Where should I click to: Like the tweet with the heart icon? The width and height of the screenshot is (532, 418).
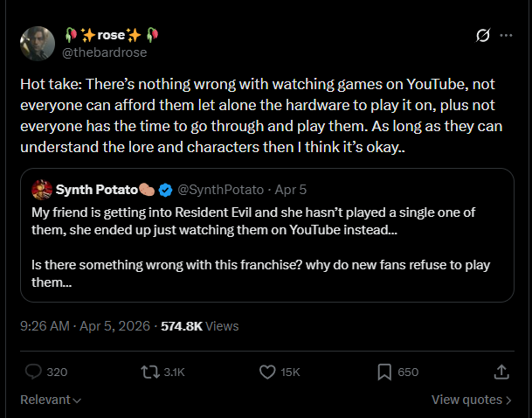[268, 372]
